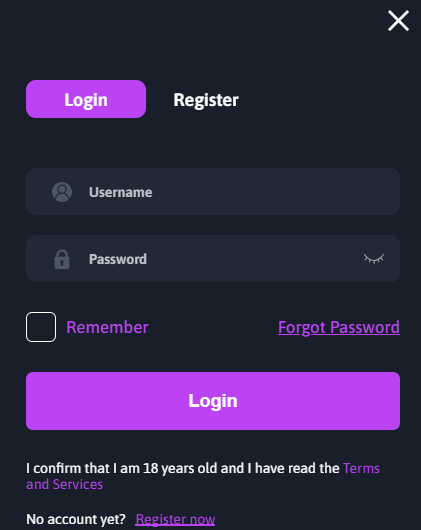Click the user avatar icon in the Username field
Screen dimensions: 421x530
click(x=62, y=192)
